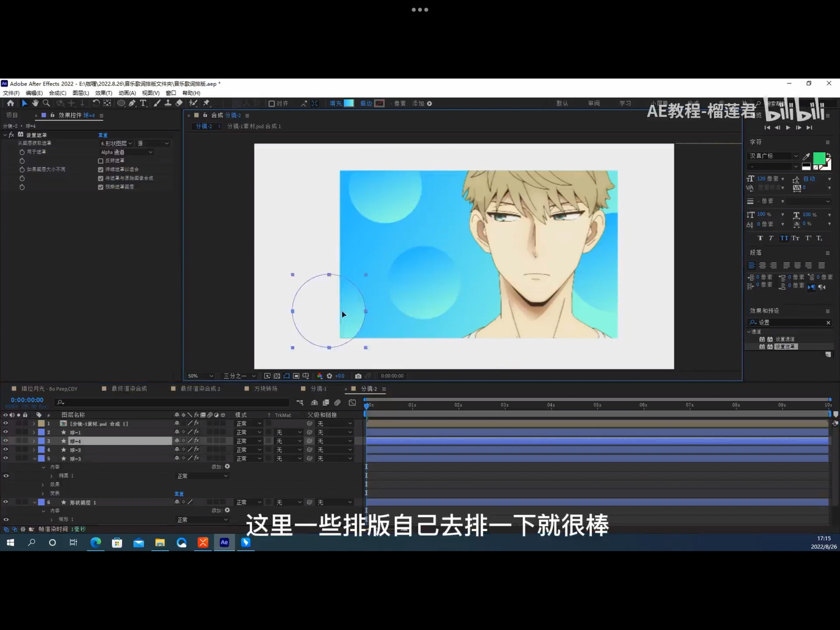Uncheck 预乘遮罩图层 checkbox
Viewport: 840px width, 630px height.
(101, 187)
